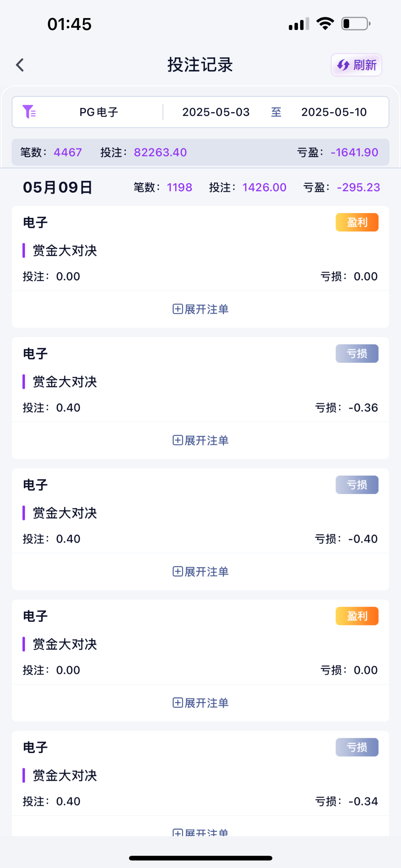This screenshot has width=401, height=868.
Task: Expand bet slip of -0.36 loss record
Action: [x=200, y=441]
